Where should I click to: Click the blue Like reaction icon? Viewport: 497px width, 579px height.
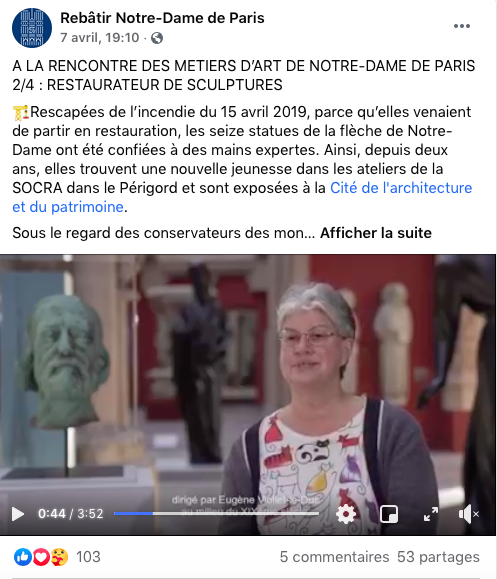23,557
